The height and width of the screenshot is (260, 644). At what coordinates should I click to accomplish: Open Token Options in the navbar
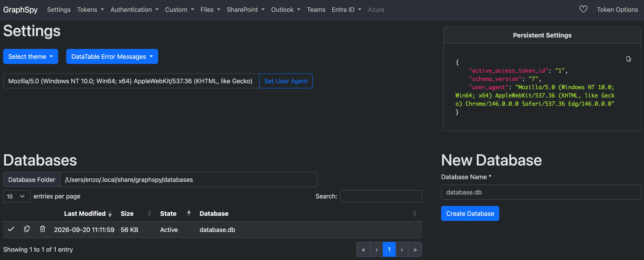click(x=617, y=9)
